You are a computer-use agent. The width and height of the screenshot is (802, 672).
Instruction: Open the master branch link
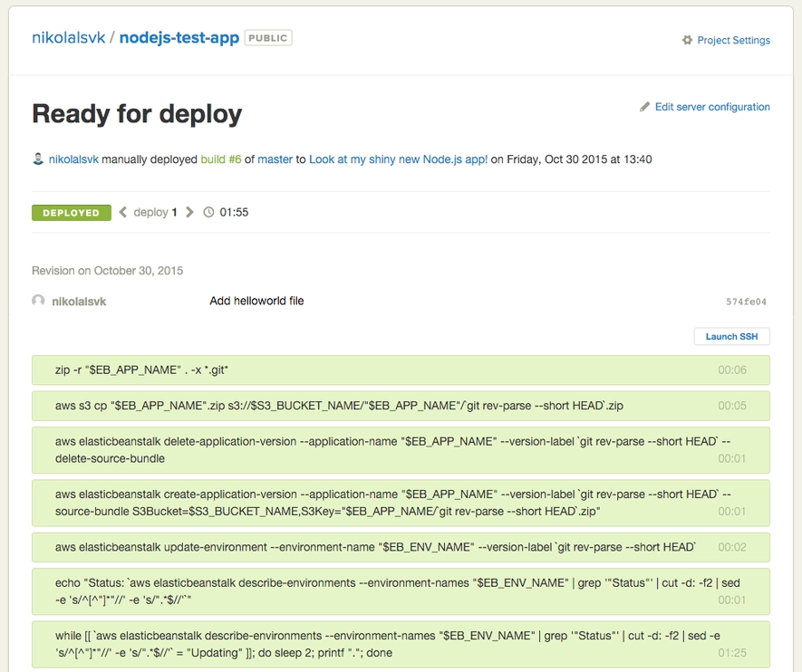(x=275, y=159)
